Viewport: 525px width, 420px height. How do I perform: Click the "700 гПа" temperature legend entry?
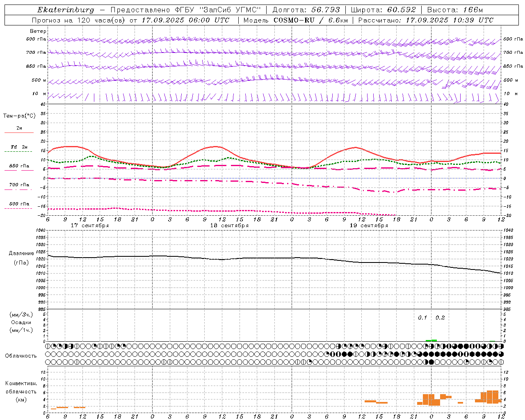19,185
